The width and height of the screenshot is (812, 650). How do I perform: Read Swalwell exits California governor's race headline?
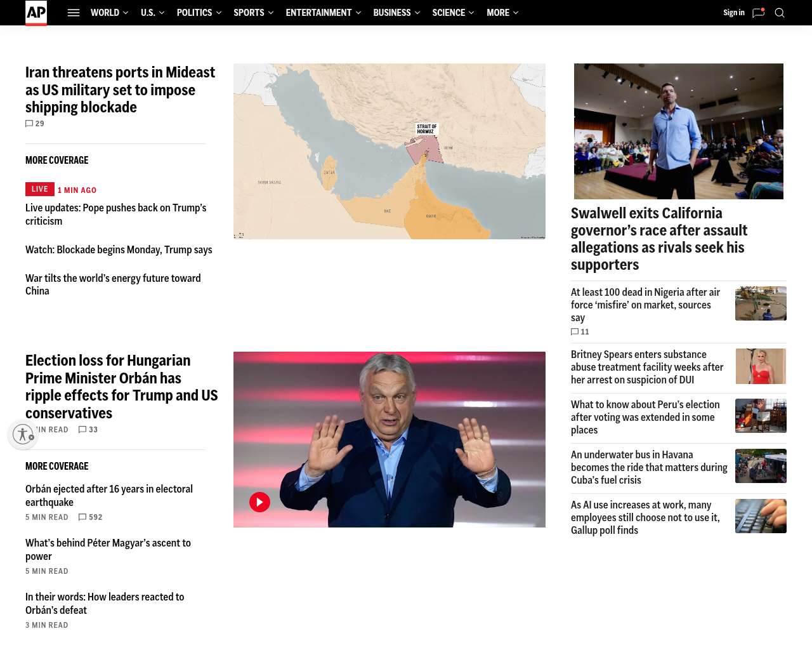[x=658, y=239]
